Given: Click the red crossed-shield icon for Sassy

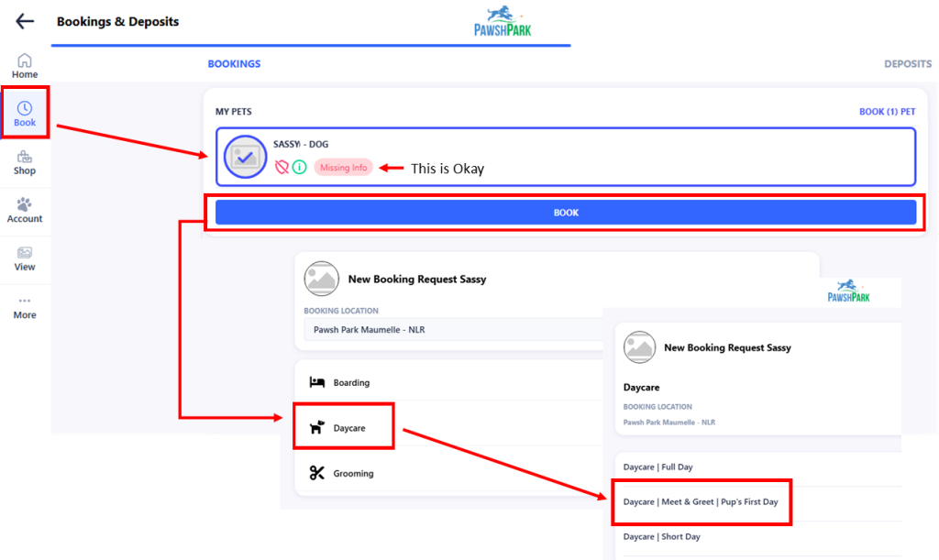Looking at the screenshot, I should 282,167.
